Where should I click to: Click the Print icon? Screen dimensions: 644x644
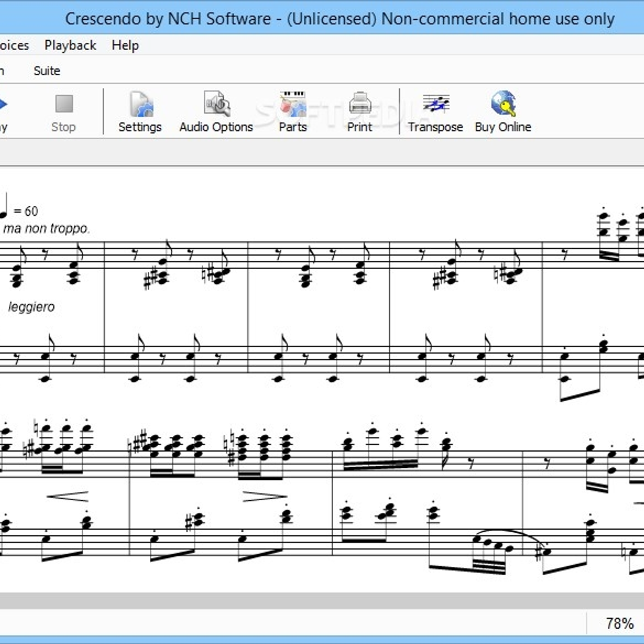pyautogui.click(x=359, y=112)
